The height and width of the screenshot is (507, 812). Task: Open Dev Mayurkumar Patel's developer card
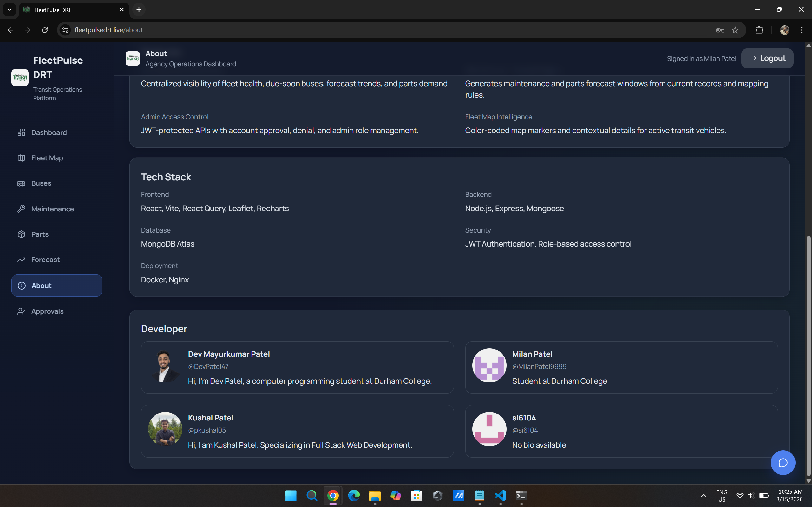click(297, 367)
